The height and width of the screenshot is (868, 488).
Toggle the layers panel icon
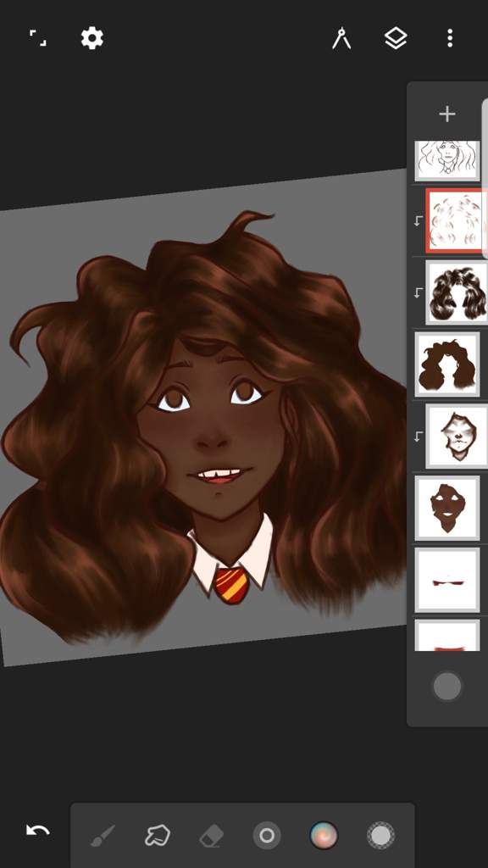[396, 38]
